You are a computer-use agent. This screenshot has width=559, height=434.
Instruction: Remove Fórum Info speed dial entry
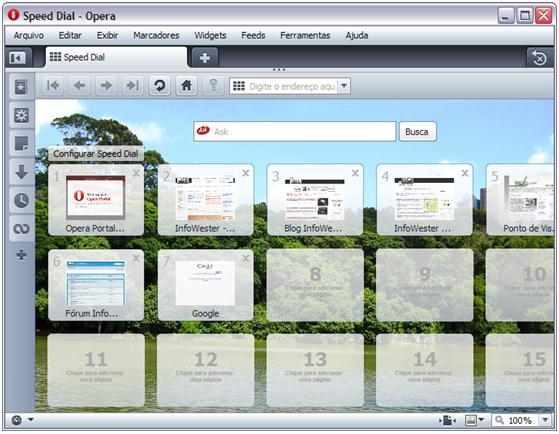tap(136, 258)
